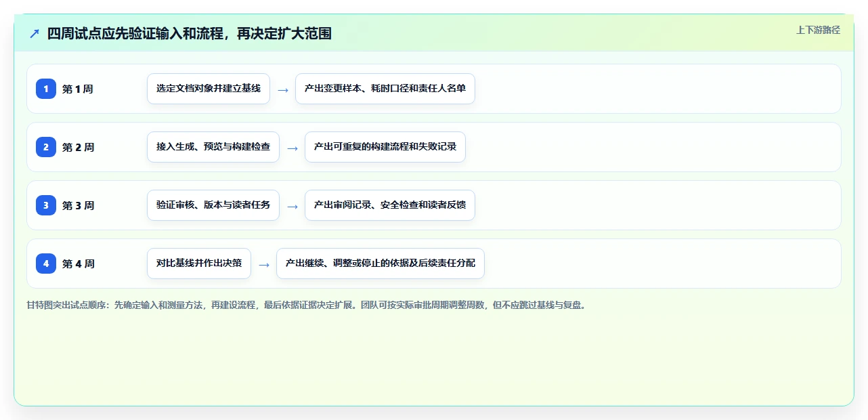Click the 第 2 周 label
This screenshot has height=420, width=868.
(x=78, y=147)
